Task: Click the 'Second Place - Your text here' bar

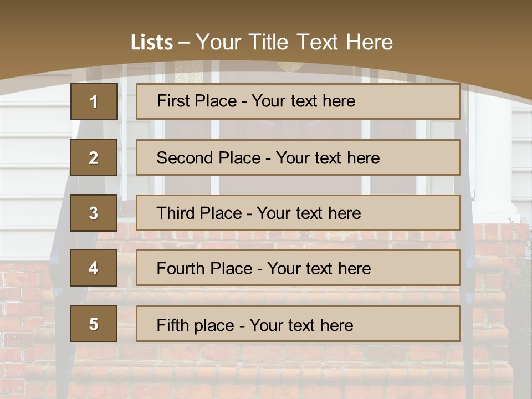Action: (298, 157)
